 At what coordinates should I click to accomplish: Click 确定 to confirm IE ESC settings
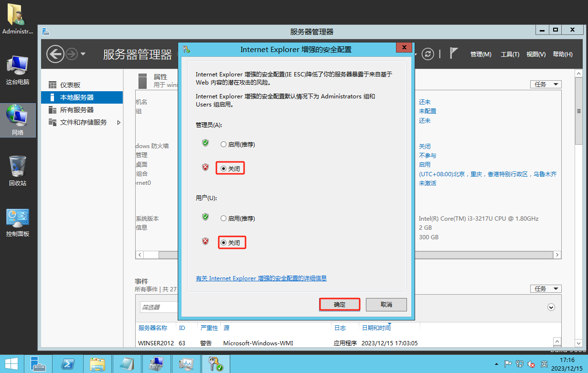coord(340,305)
